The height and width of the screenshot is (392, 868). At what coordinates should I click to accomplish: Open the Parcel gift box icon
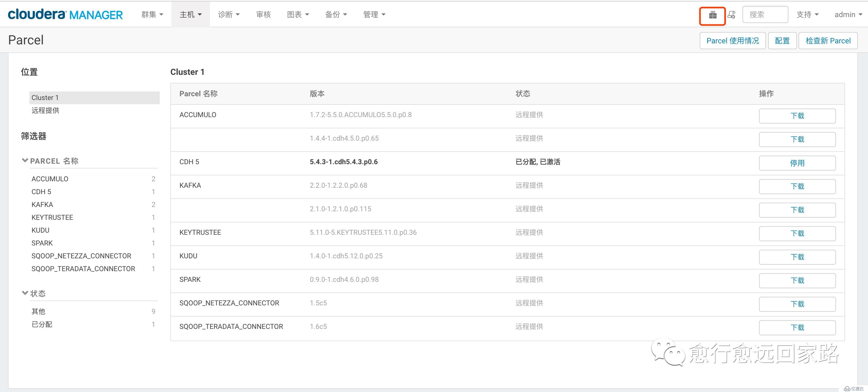pos(712,15)
